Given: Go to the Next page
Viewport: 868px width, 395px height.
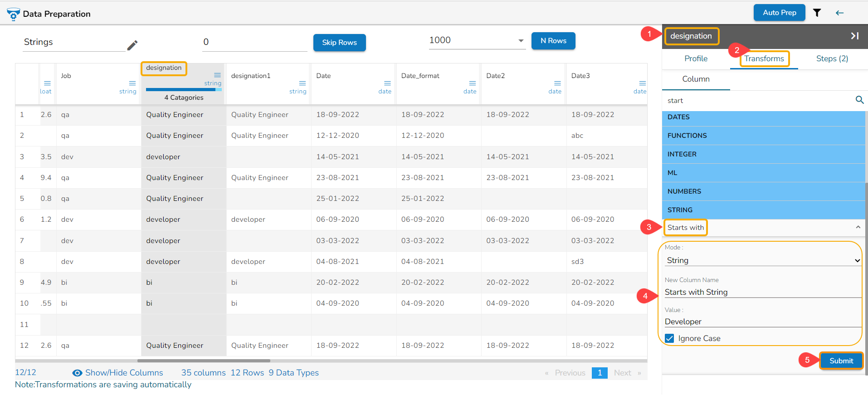Looking at the screenshot, I should 622,373.
